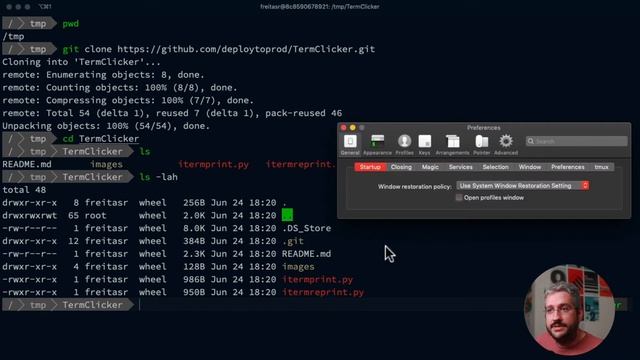Click itermprint.py in the first ls output
640x360 pixels.
click(x=213, y=164)
